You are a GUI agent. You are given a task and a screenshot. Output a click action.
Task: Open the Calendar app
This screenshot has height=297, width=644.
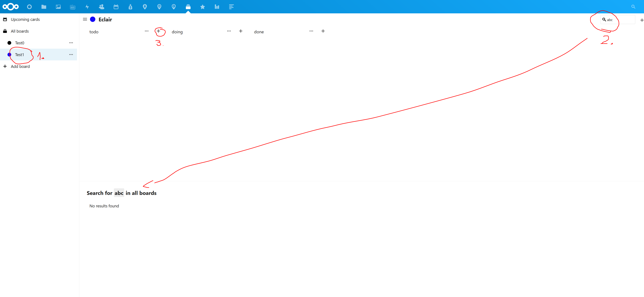(116, 7)
